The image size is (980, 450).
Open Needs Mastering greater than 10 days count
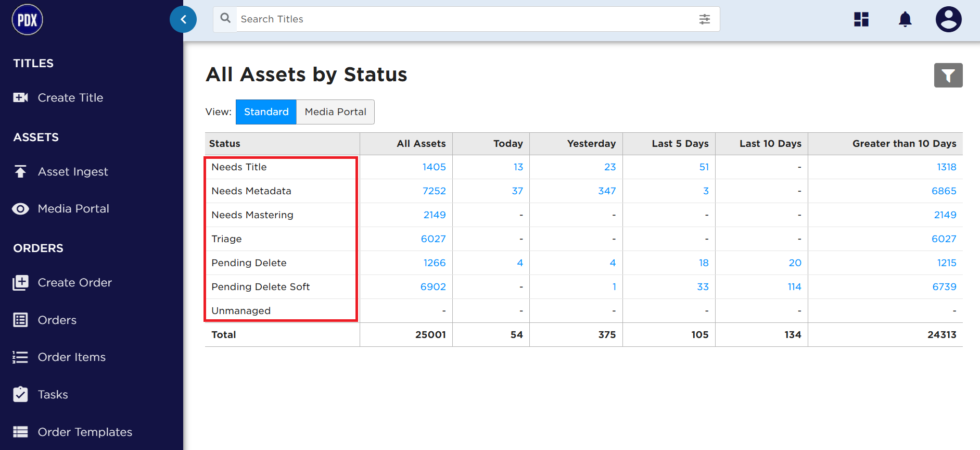(x=945, y=215)
